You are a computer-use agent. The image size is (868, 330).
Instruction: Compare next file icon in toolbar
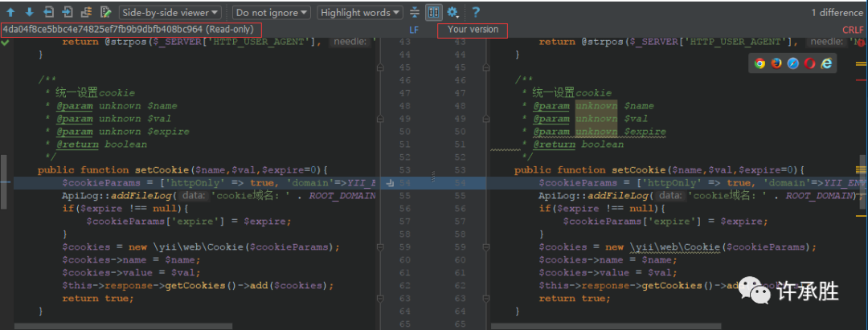click(x=67, y=12)
